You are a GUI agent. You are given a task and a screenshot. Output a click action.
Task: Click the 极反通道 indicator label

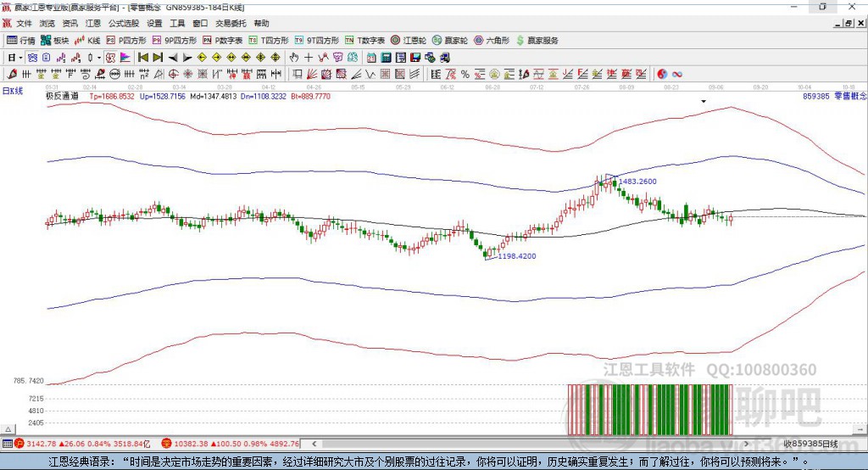(62, 97)
